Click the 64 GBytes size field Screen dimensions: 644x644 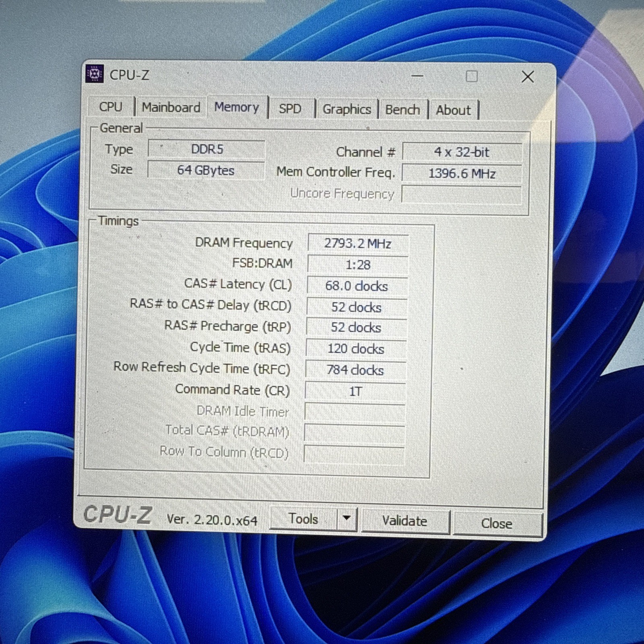pyautogui.click(x=206, y=170)
